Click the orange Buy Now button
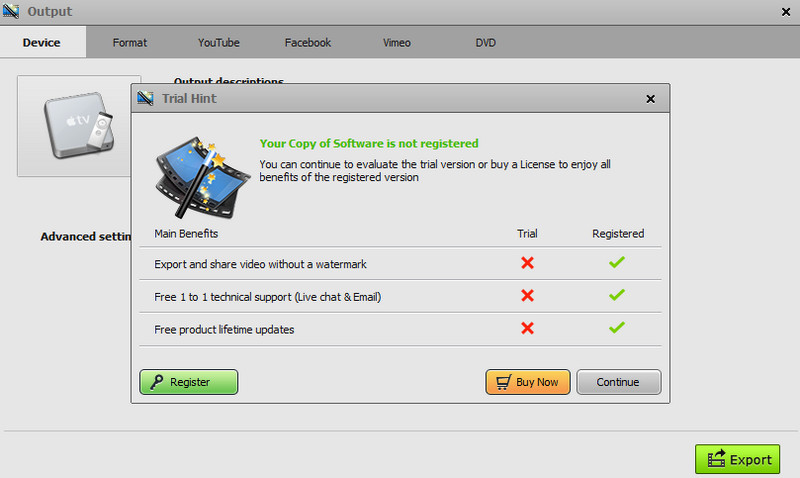800x478 pixels. (528, 382)
